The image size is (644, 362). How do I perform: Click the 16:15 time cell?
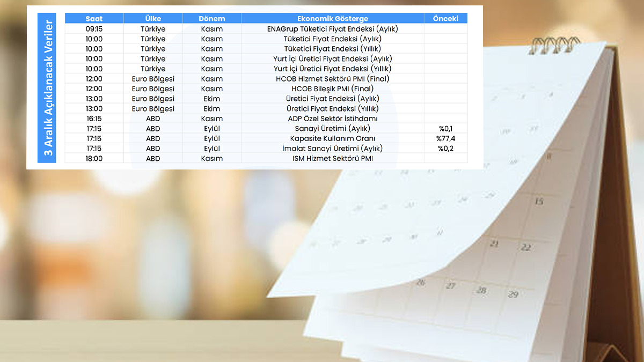click(94, 119)
